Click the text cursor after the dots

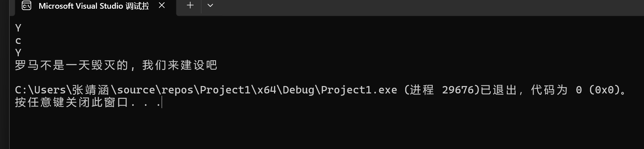click(x=162, y=102)
